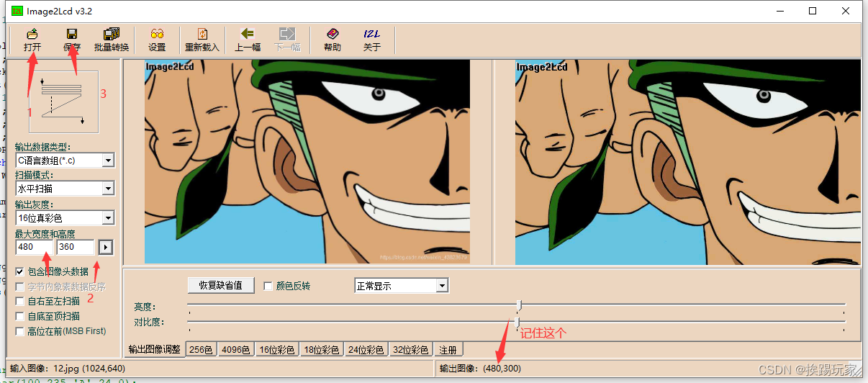Click the maximum height field showing 360

(x=76, y=247)
